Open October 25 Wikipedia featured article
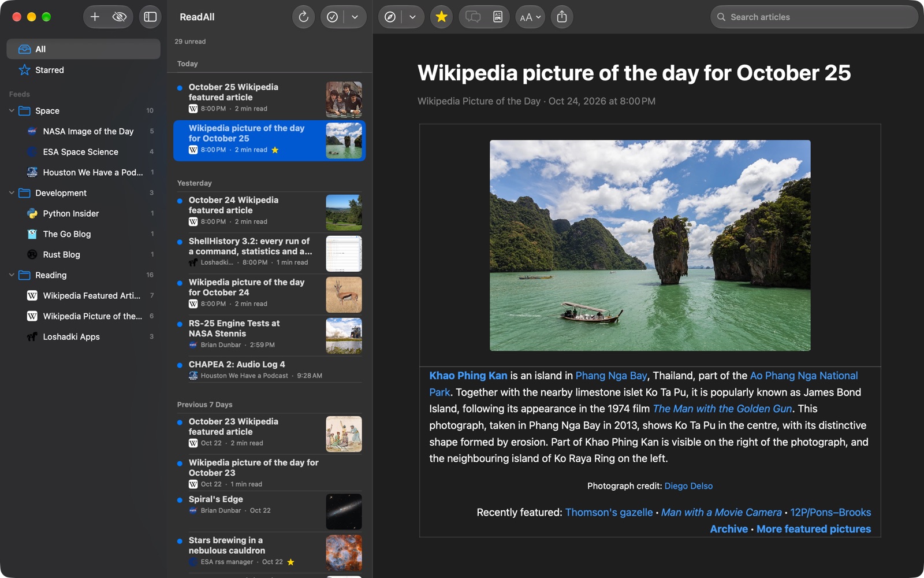 [x=269, y=98]
